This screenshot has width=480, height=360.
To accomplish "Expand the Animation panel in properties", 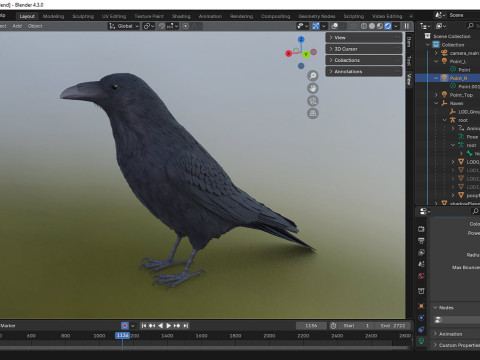I will coord(435,334).
